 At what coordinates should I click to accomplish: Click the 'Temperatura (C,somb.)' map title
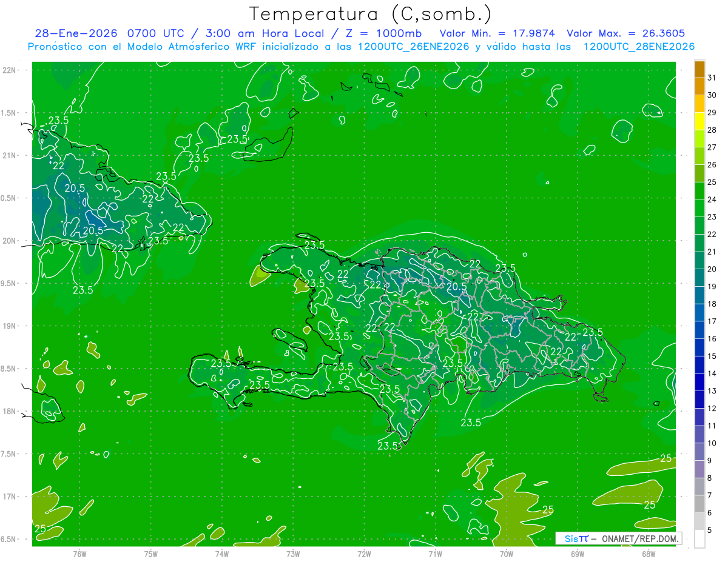370,14
